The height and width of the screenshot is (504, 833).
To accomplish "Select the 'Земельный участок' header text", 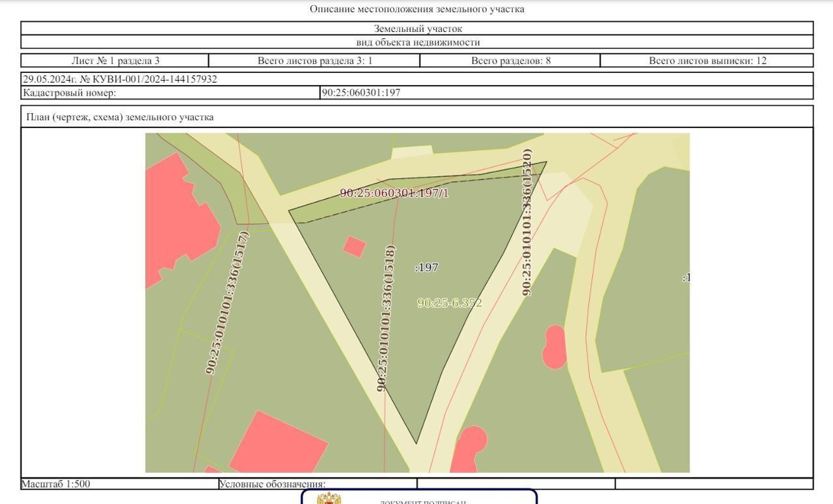I will coord(418,29).
